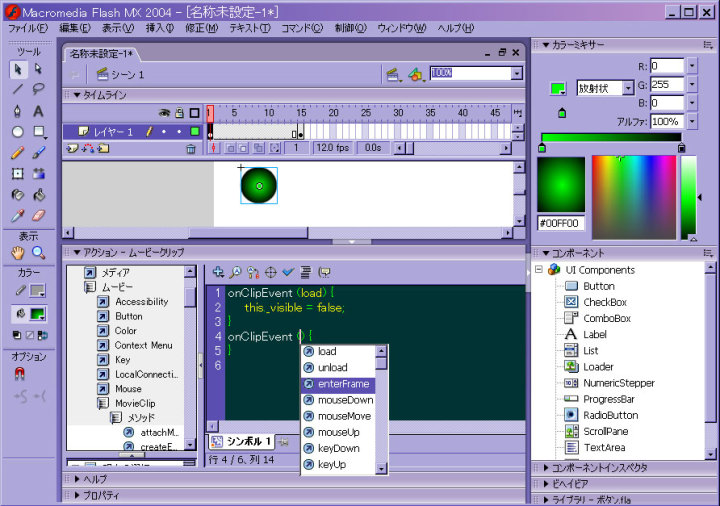Expand the Properties panel
720x506 pixels.
click(x=77, y=495)
